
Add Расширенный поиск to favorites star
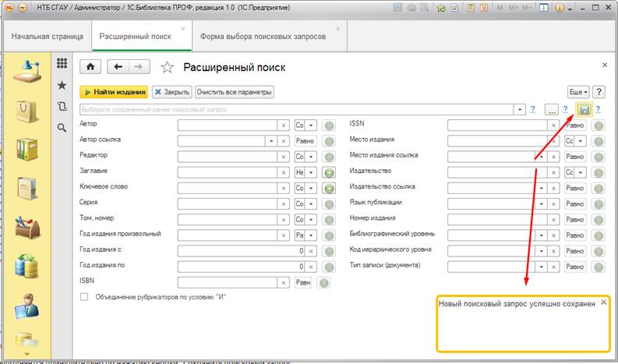pyautogui.click(x=166, y=67)
